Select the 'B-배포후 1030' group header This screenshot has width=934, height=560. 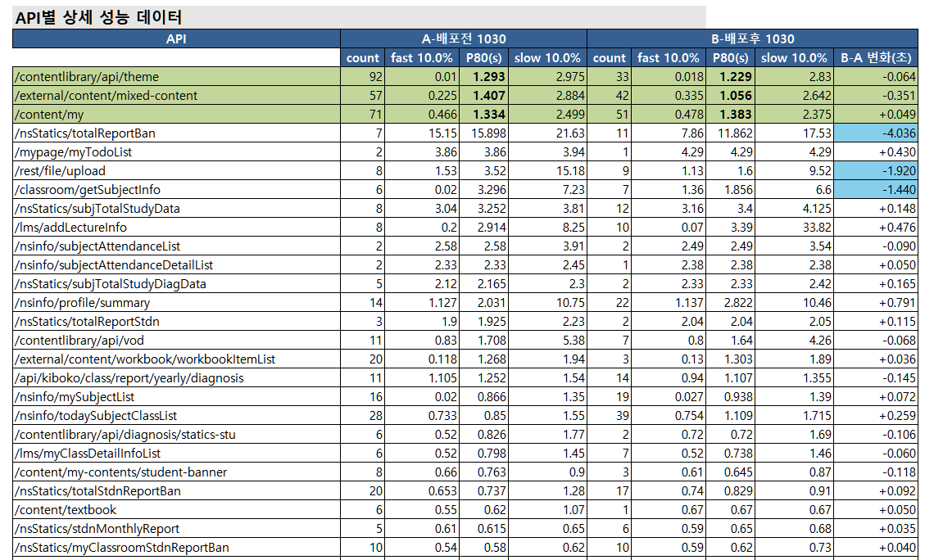click(752, 38)
